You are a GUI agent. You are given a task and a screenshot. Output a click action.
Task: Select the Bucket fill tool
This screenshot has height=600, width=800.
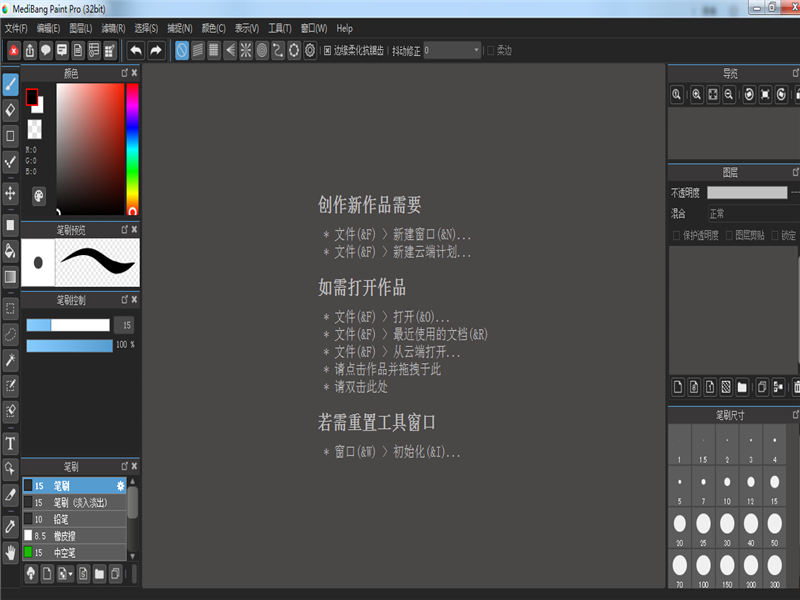tap(10, 251)
